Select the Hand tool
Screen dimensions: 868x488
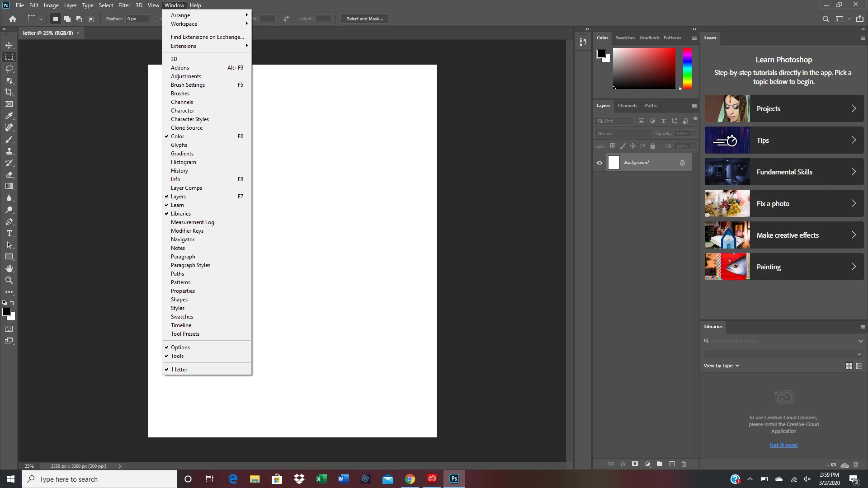click(9, 268)
